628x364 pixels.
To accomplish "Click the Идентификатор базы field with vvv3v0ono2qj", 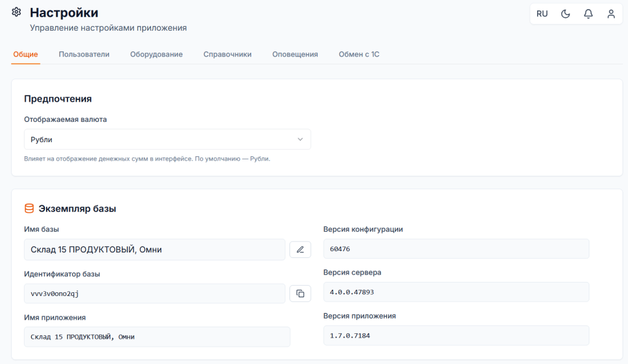I will pyautogui.click(x=155, y=294).
